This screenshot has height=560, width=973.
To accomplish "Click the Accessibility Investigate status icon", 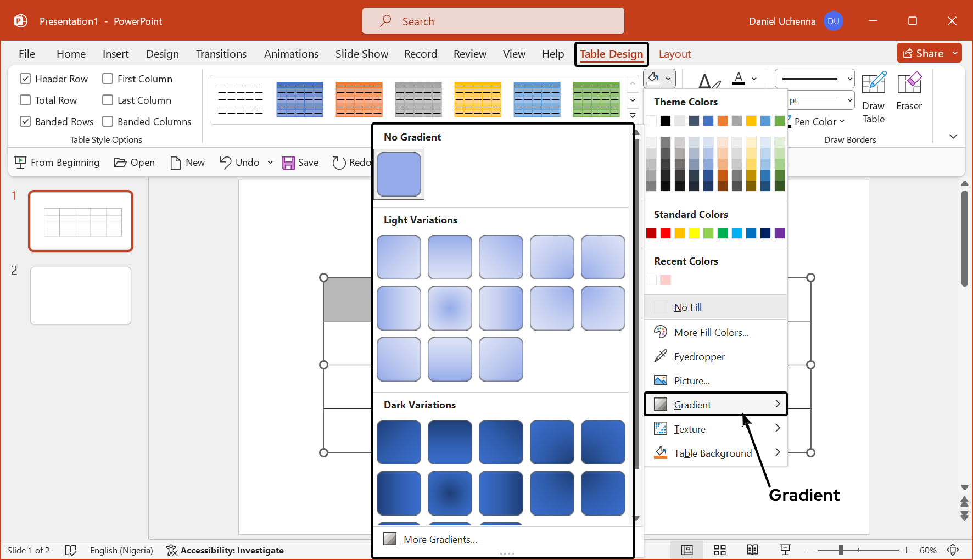I will (x=225, y=550).
